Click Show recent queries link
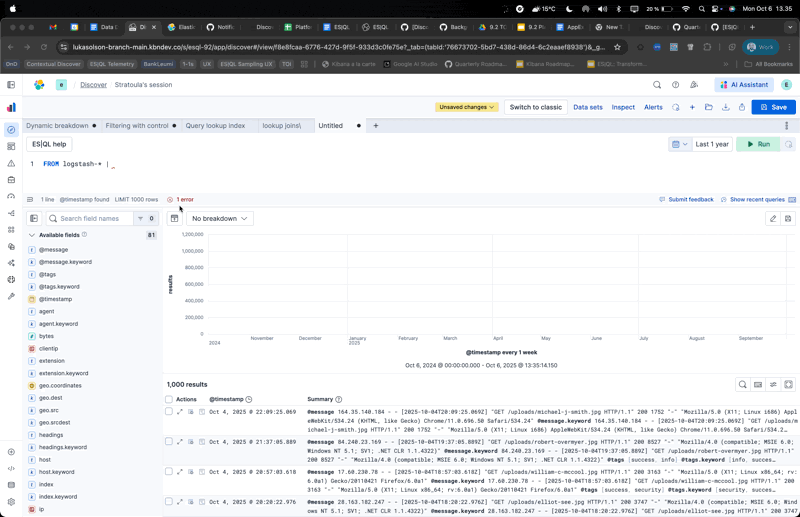The height and width of the screenshot is (517, 800). pos(753,200)
